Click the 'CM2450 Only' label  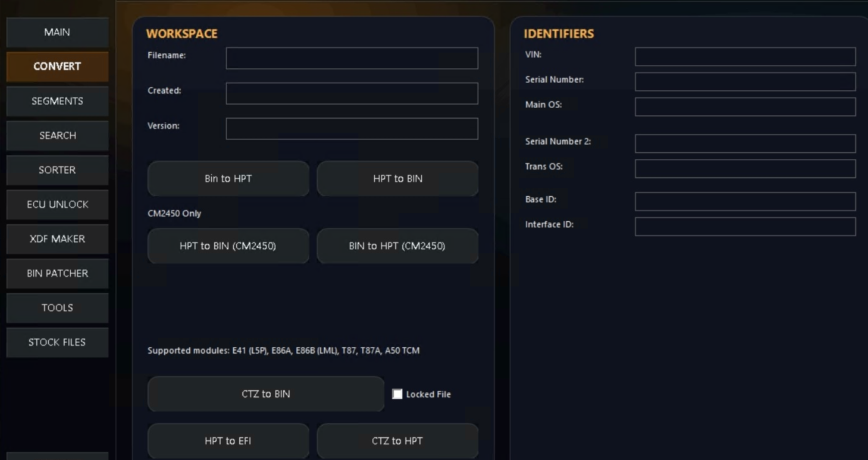[174, 213]
